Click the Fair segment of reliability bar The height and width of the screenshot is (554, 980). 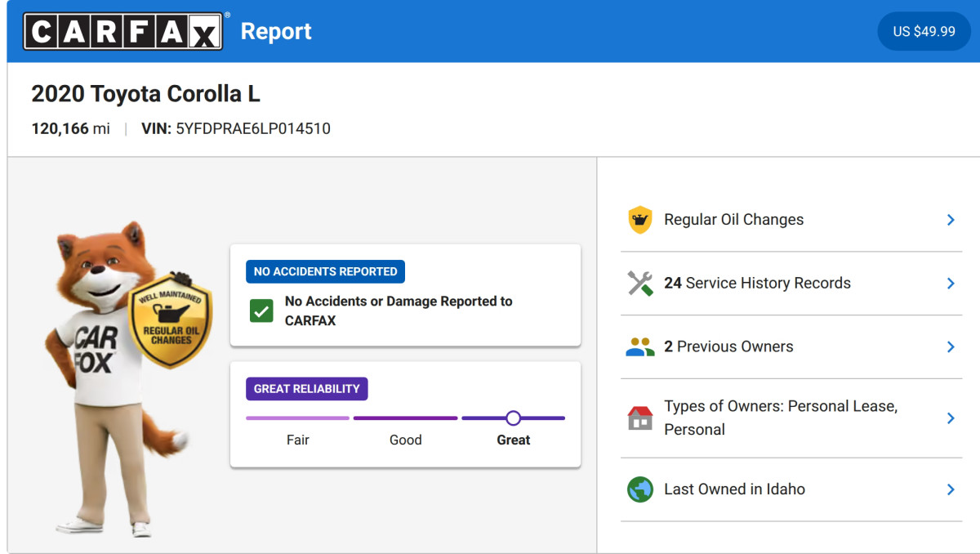pos(297,418)
